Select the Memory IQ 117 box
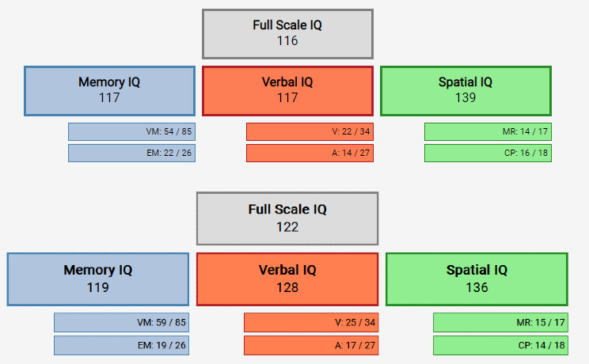 [x=109, y=91]
